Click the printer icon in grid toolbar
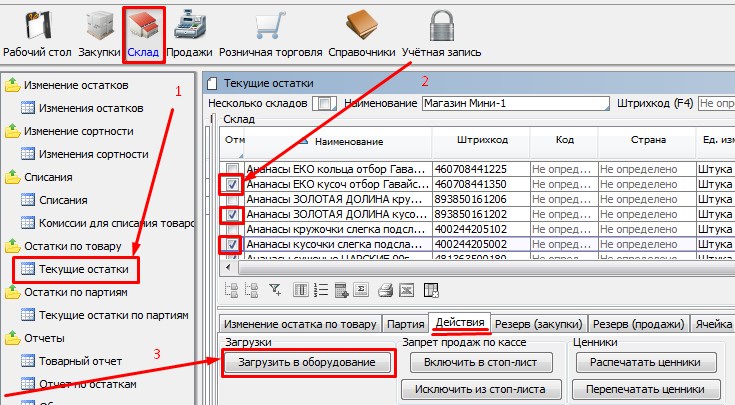Viewport: 735px width, 405px height. (x=385, y=291)
